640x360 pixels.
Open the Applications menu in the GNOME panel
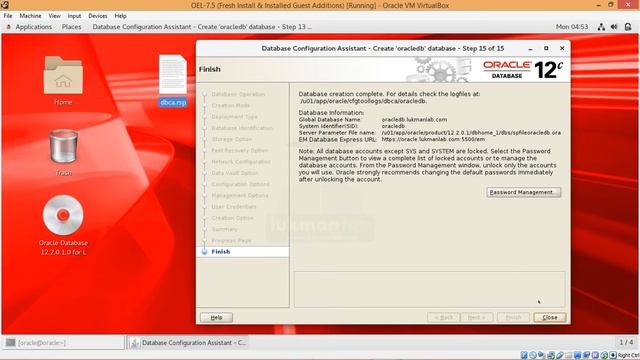pos(33,27)
